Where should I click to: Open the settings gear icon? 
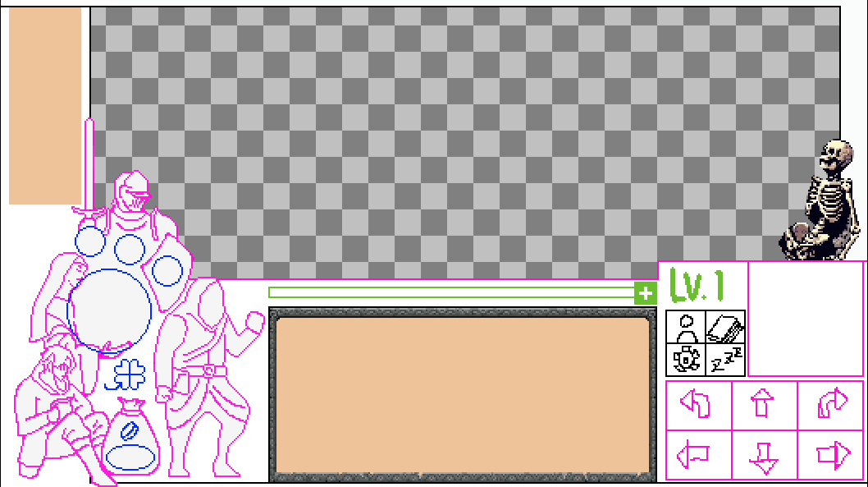pyautogui.click(x=685, y=360)
